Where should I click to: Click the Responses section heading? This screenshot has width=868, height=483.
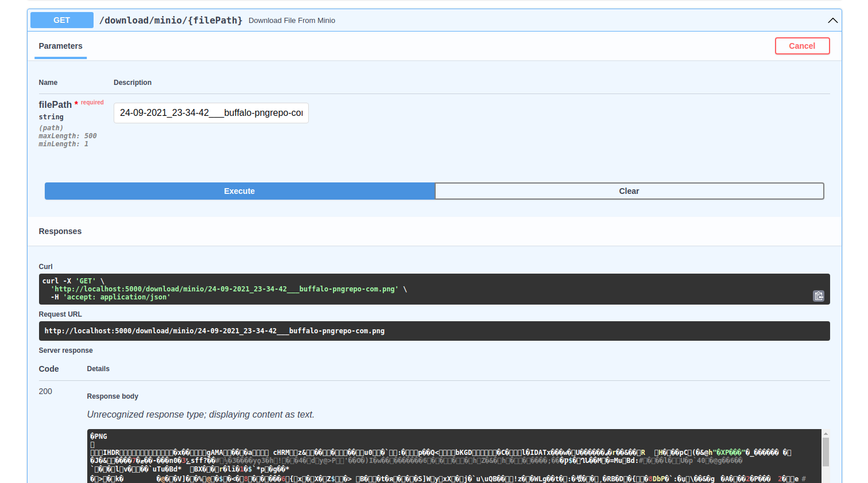[x=60, y=231]
